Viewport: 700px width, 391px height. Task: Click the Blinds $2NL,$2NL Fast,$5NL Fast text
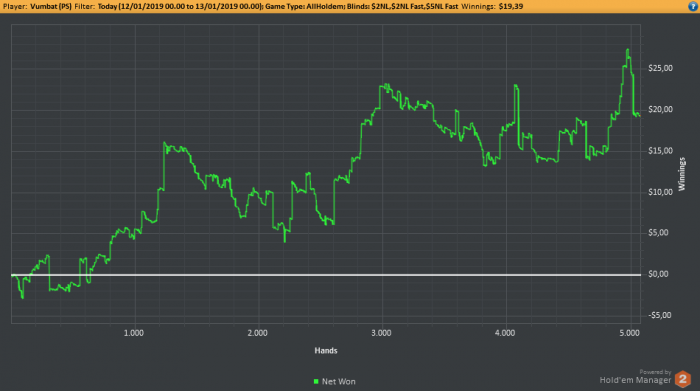403,6
